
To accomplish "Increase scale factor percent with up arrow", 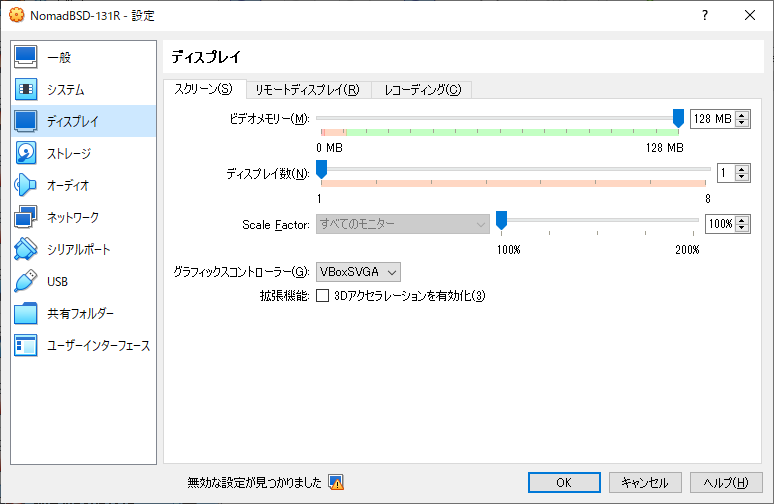I will click(742, 220).
